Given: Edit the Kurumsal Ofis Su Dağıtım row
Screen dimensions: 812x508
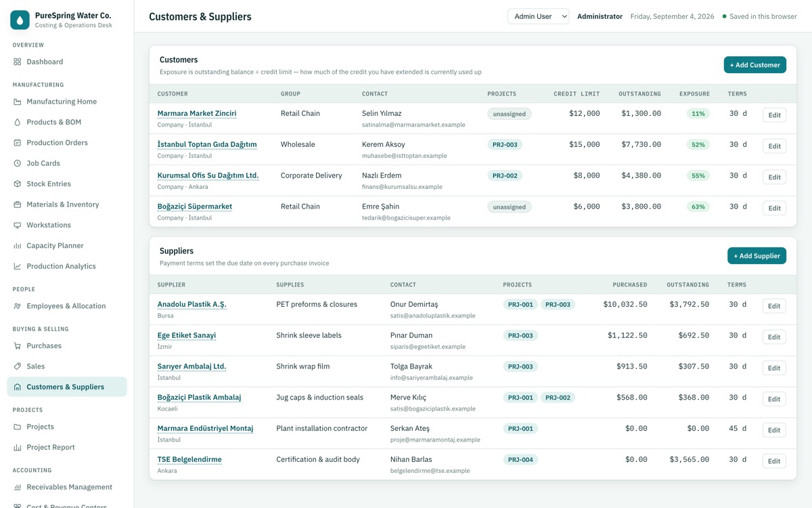Looking at the screenshot, I should 774,177.
